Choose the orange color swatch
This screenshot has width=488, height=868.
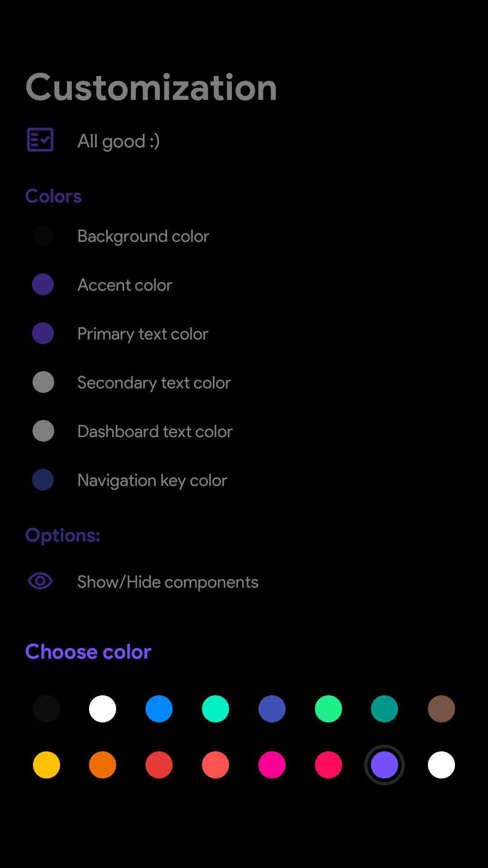tap(103, 765)
